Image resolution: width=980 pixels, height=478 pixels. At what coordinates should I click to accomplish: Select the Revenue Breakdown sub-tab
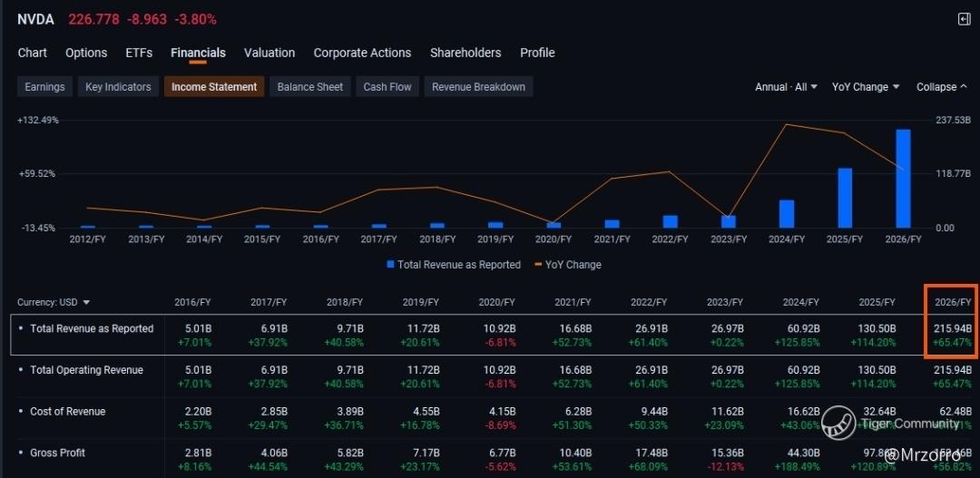tap(478, 87)
